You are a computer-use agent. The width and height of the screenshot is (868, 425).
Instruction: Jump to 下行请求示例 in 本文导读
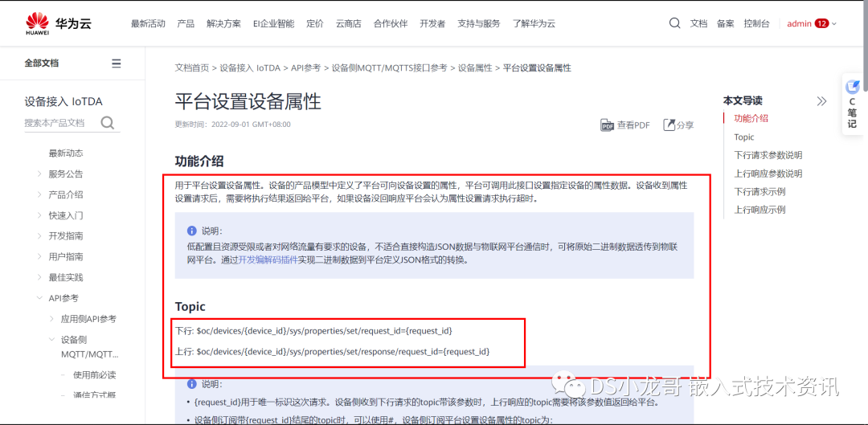coord(759,191)
